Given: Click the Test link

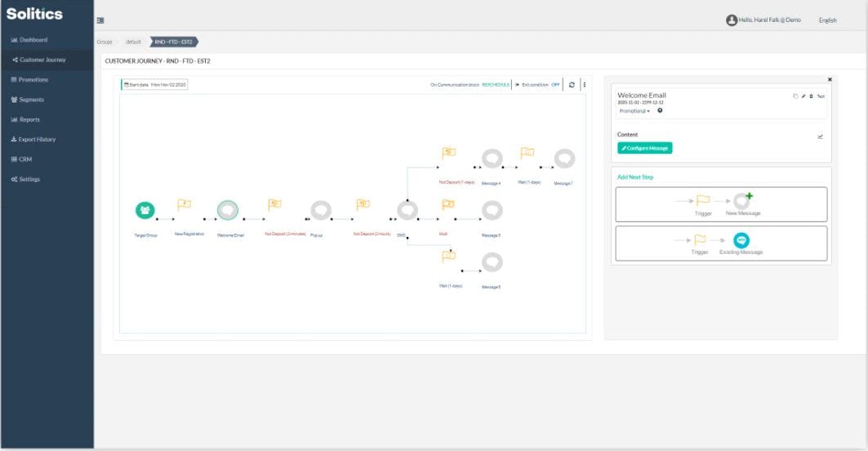Looking at the screenshot, I should [821, 96].
